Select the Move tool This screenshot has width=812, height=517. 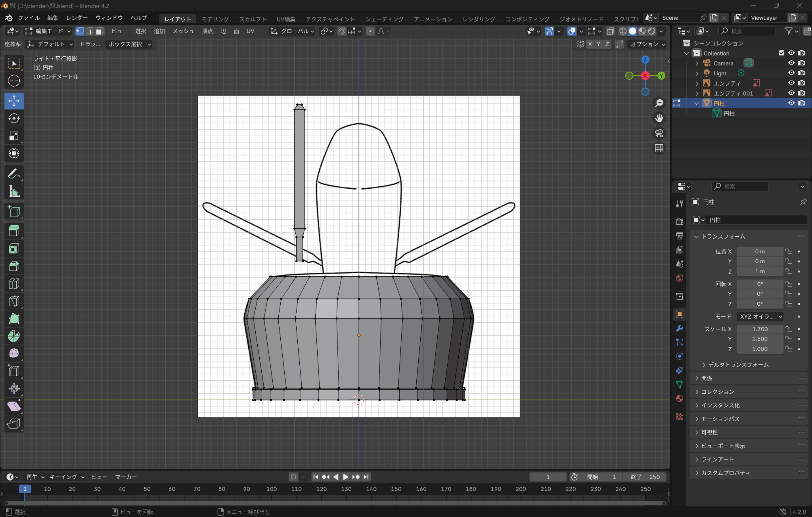[x=14, y=101]
